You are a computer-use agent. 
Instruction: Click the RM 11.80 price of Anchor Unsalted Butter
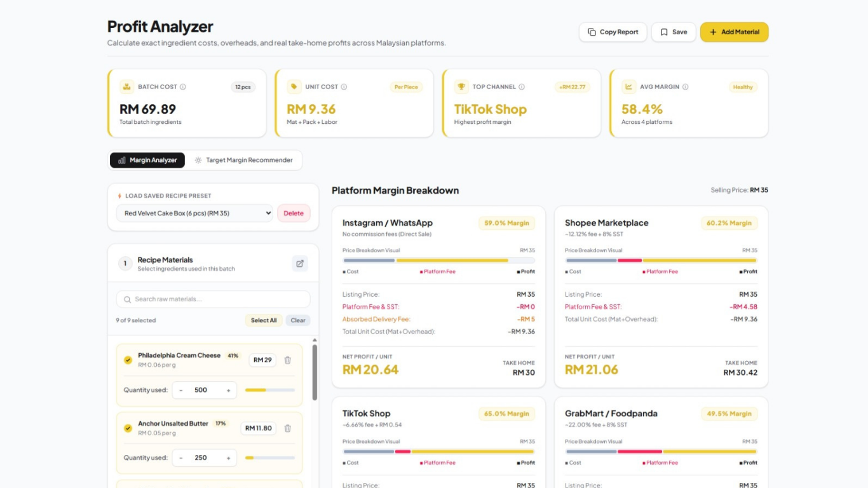coord(259,428)
